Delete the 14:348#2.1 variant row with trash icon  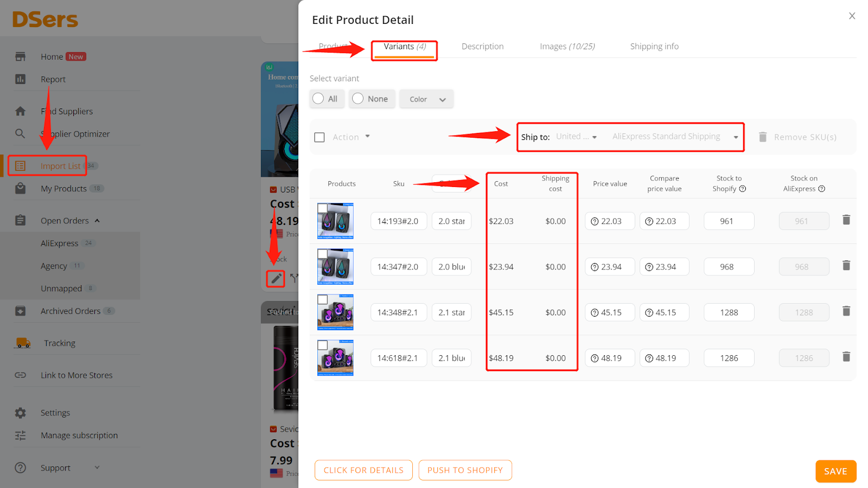click(x=846, y=311)
